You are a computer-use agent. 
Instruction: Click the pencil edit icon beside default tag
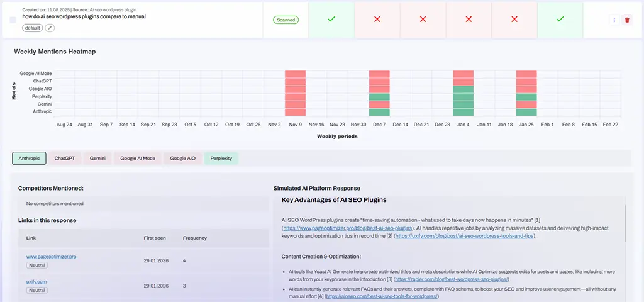(x=50, y=28)
